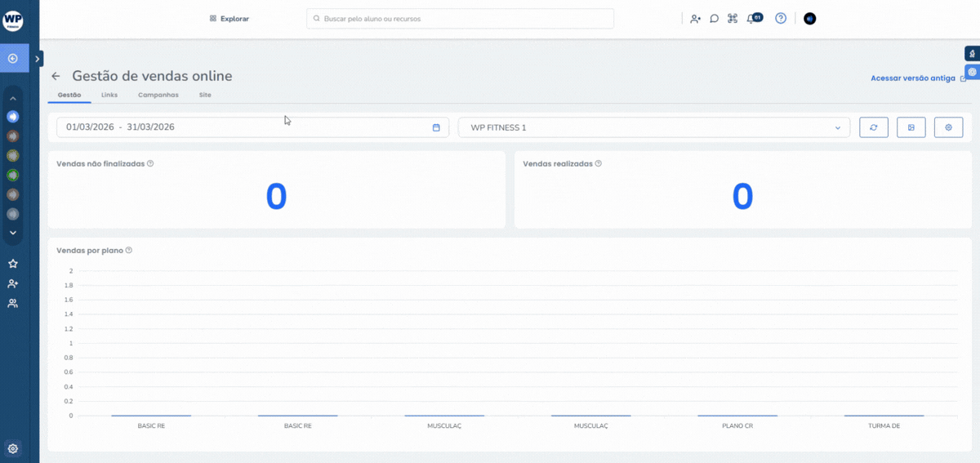This screenshot has width=980, height=463.
Task: Go back using the left arrow
Action: click(x=56, y=76)
